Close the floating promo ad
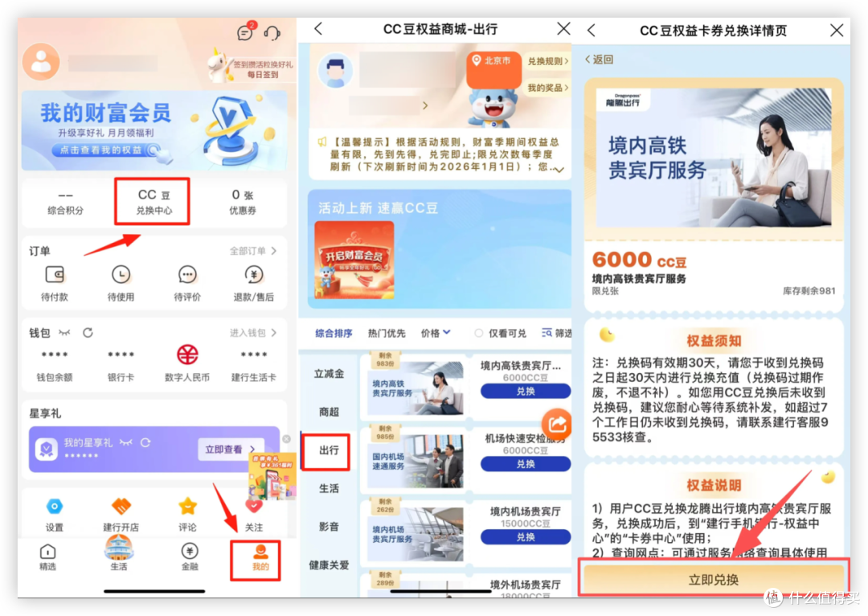 tap(286, 439)
